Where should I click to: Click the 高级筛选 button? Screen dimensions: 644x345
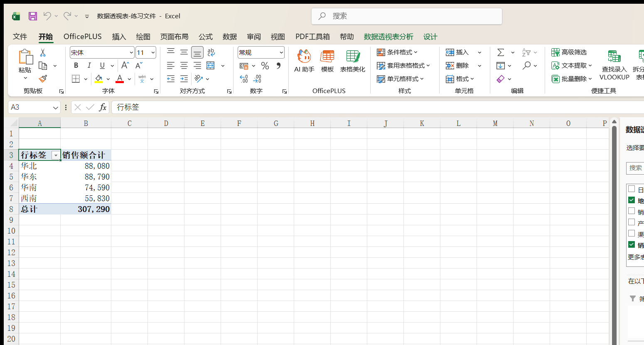tap(569, 52)
